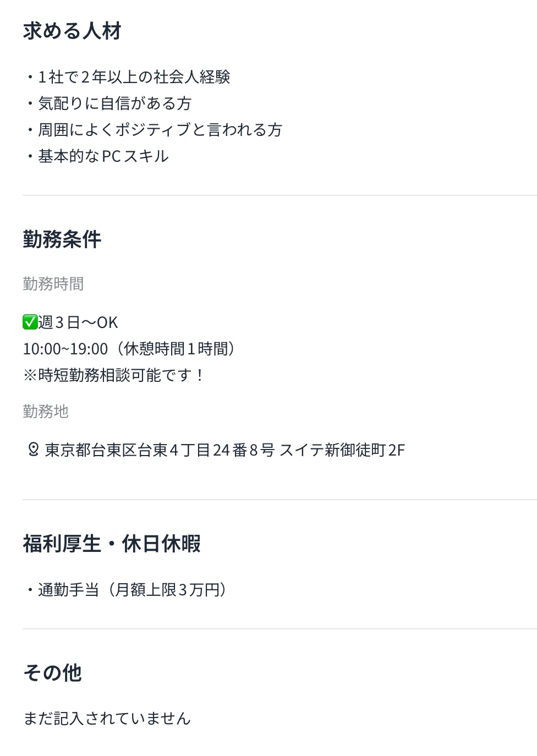
Task: Click the 週3日〜OK text
Action: tap(78, 322)
